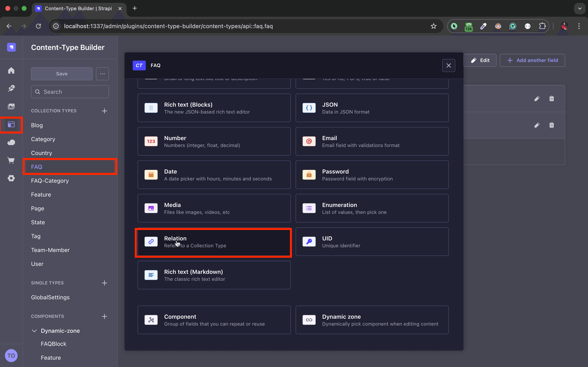
Task: Focus the content types Search field
Action: click(x=70, y=92)
